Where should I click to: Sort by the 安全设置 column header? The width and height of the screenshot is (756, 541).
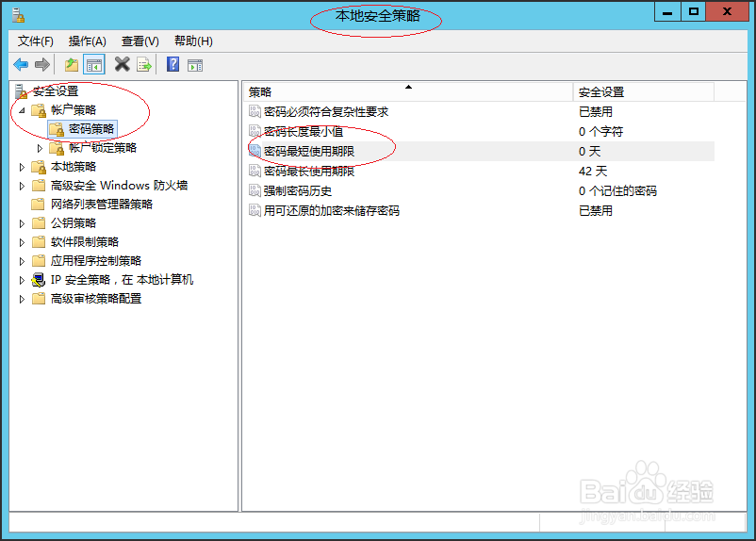644,92
